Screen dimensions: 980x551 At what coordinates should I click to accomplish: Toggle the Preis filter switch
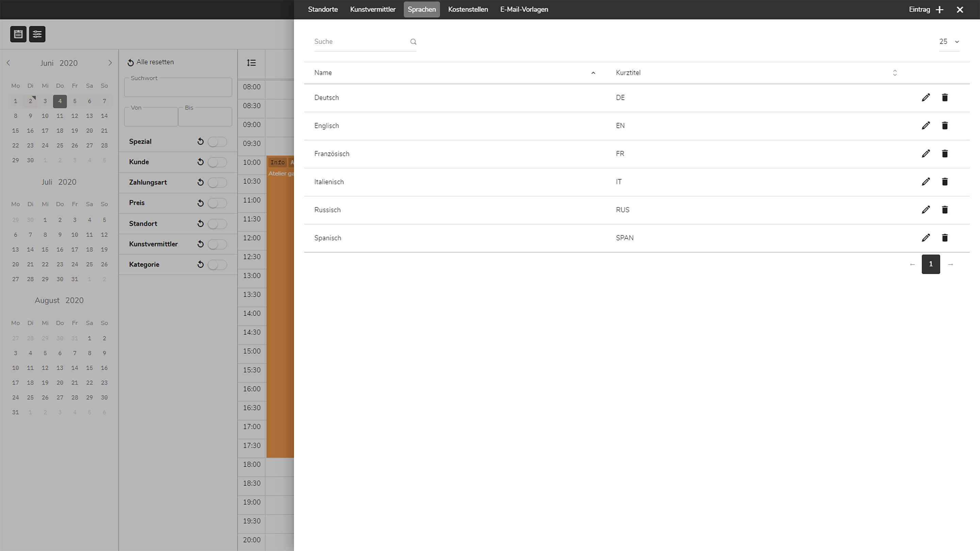point(217,203)
